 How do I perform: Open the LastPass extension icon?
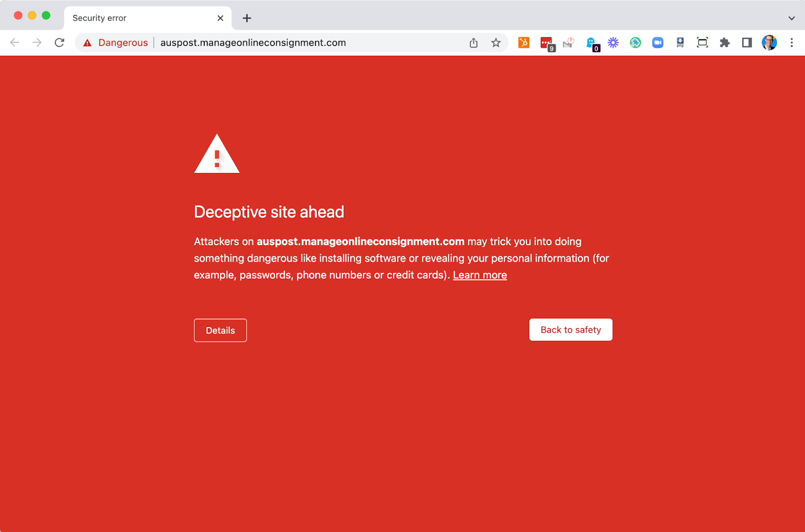546,43
